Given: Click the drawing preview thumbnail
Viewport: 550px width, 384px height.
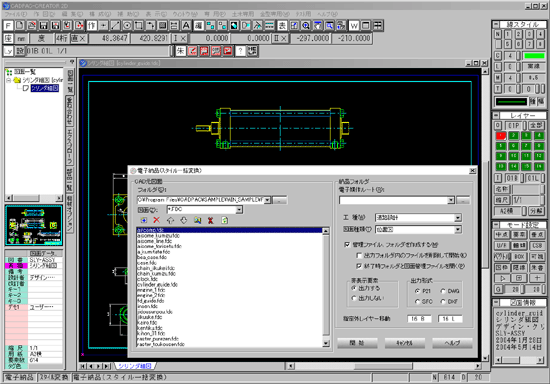Looking at the screenshot, I should (x=34, y=225).
